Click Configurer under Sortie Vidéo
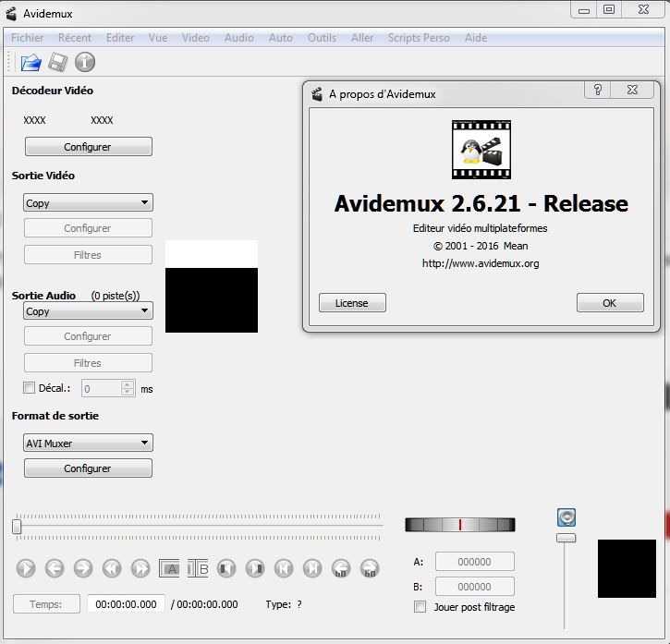Screen dimensions: 670x644 click(88, 228)
